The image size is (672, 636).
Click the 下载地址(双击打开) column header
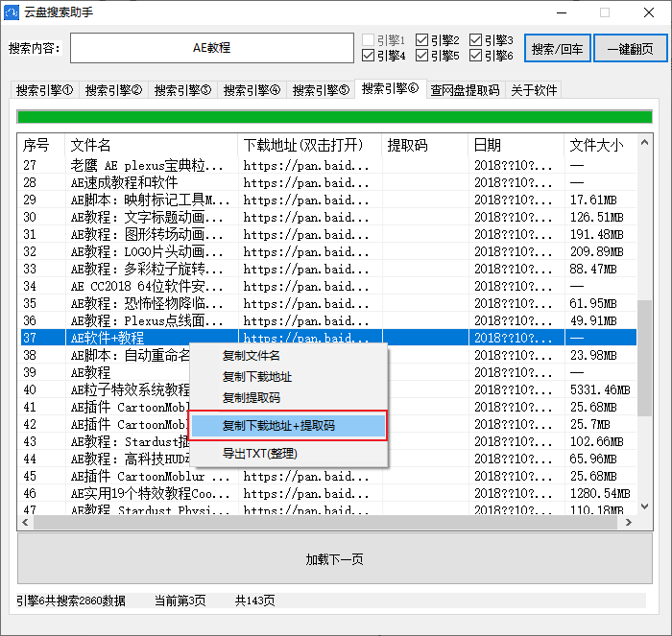click(310, 145)
